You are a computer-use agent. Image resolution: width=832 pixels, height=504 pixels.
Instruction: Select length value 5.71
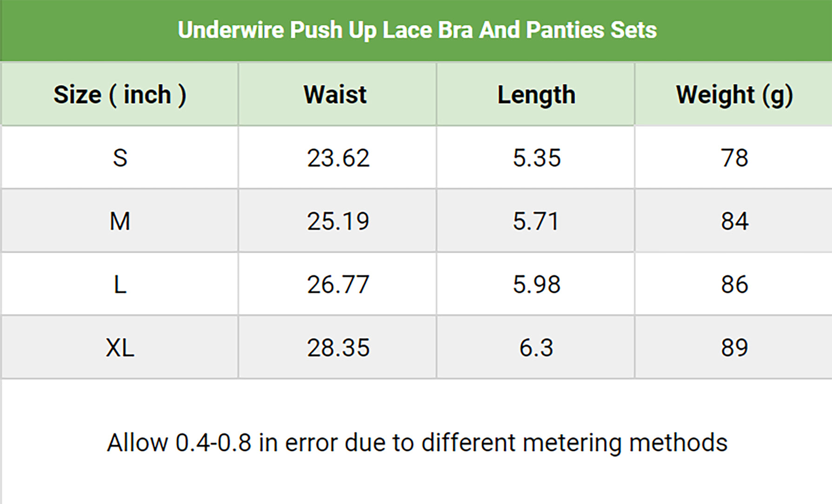(536, 221)
